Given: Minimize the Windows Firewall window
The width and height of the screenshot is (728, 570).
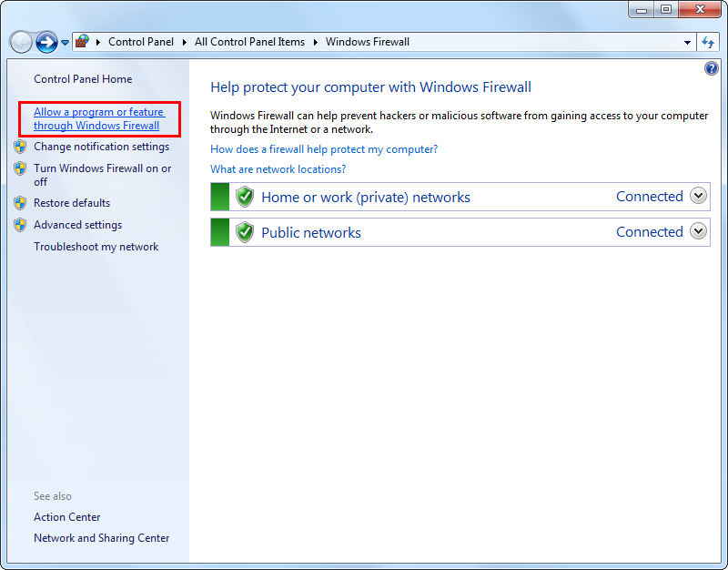Looking at the screenshot, I should pyautogui.click(x=642, y=10).
